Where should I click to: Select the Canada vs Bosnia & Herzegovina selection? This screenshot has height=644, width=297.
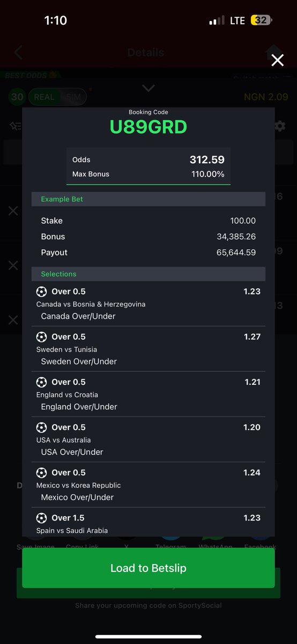(x=148, y=304)
